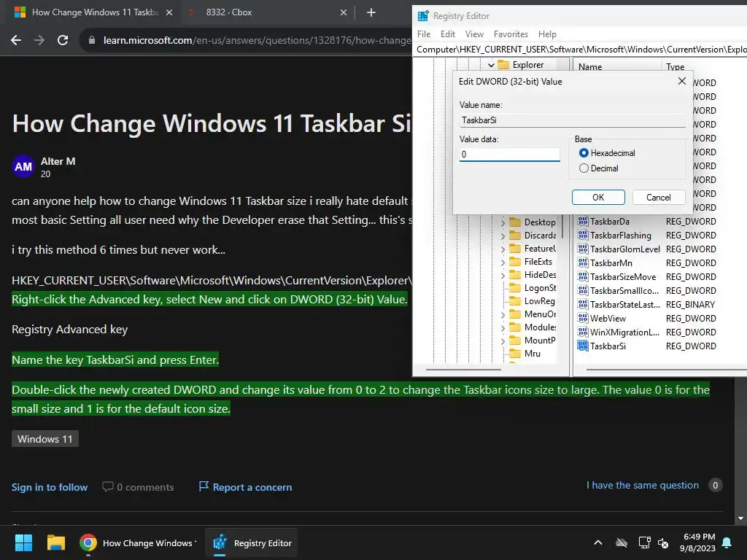747x560 pixels.
Task: Click the Chrome address bar URL
Action: (x=256, y=40)
